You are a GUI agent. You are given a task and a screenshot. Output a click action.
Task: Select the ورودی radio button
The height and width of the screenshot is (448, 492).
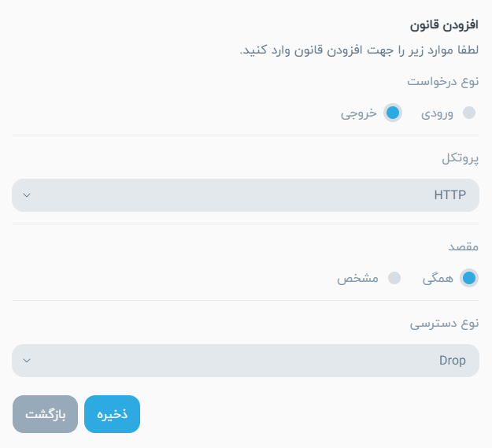click(x=469, y=113)
